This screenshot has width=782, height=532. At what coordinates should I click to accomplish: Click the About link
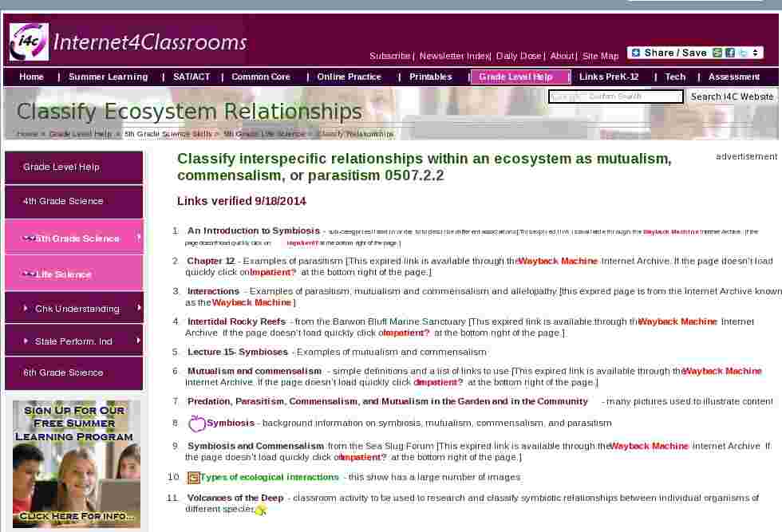562,56
